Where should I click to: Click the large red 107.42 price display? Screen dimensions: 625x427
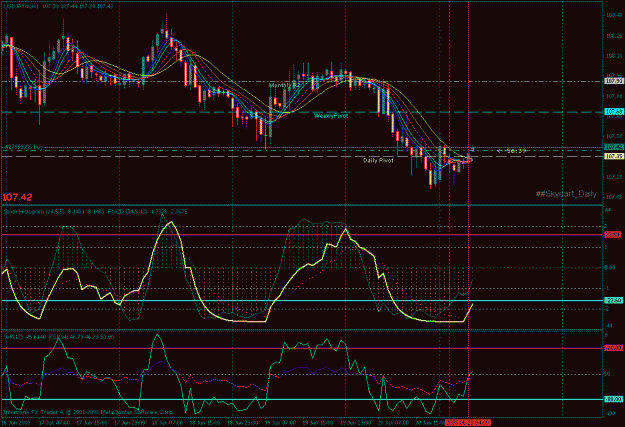tap(17, 197)
